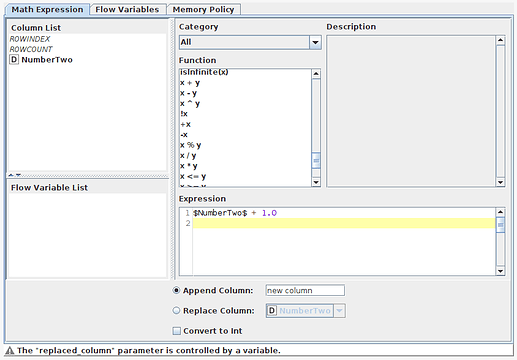
Task: Switch to the Math Expression tab
Action: [x=47, y=9]
